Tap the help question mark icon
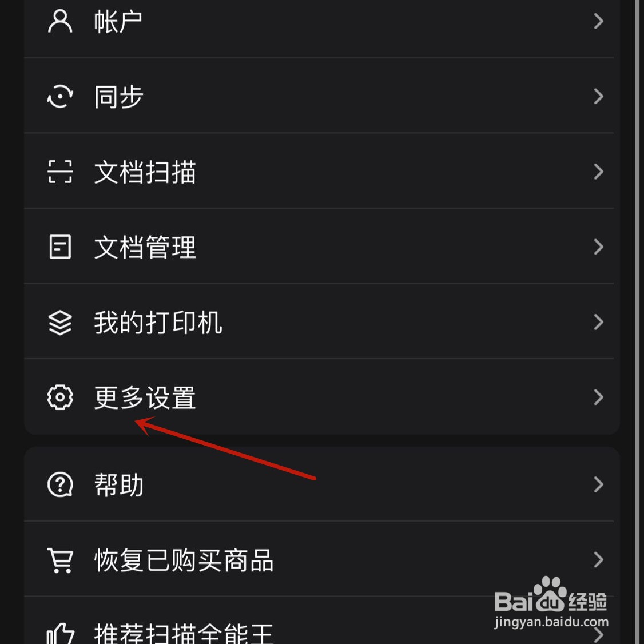This screenshot has width=644, height=644. tap(60, 484)
